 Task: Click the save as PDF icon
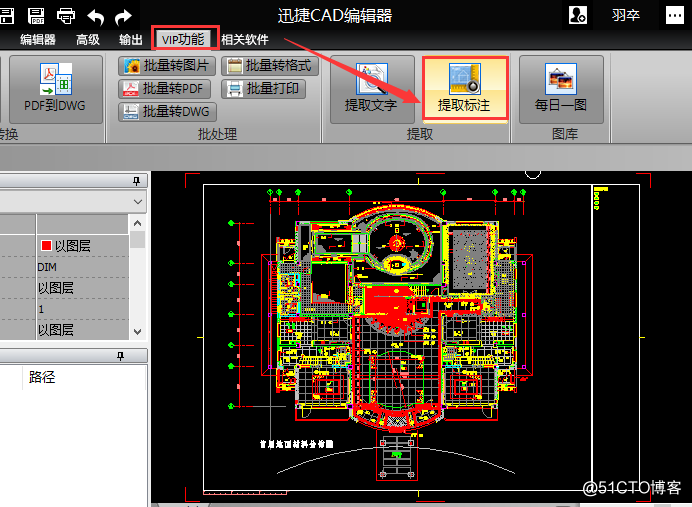click(36, 16)
